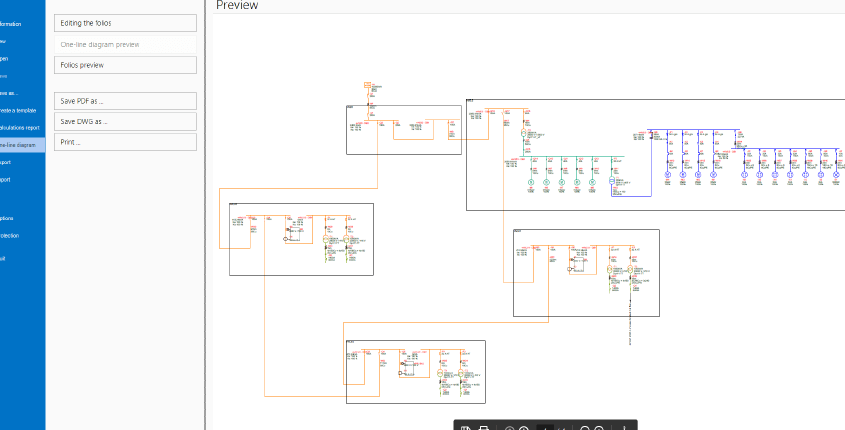This screenshot has width=845, height=430.
Task: Open Options in the blue sidebar
Action: pos(7,218)
